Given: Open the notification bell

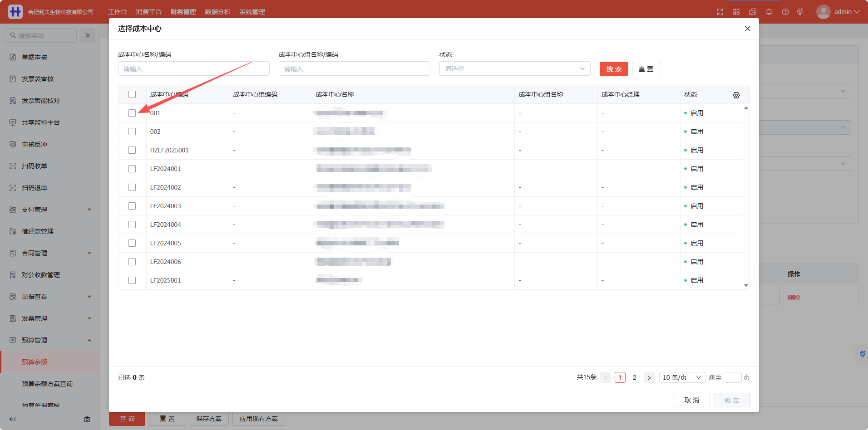Looking at the screenshot, I should [x=769, y=12].
